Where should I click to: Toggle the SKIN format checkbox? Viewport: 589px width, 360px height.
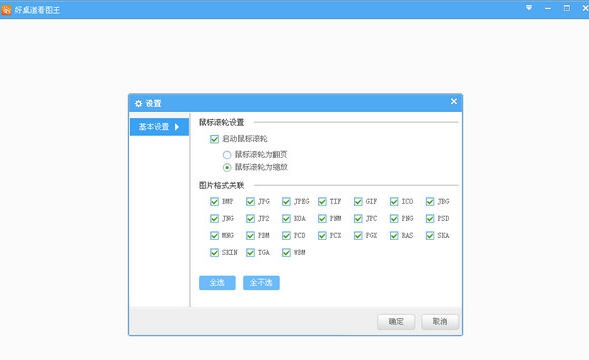pyautogui.click(x=214, y=253)
